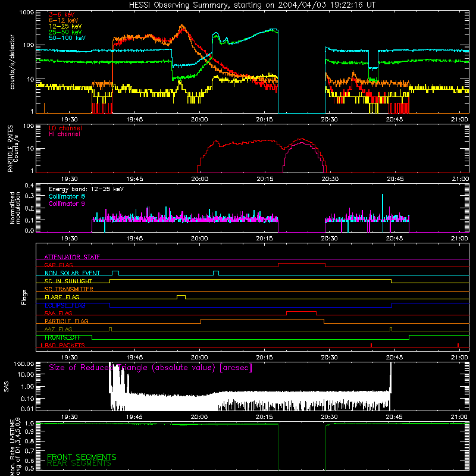476x476 pixels.
Task: Click the 100.00 y-axis value on SAS plot
Action: coord(24,364)
